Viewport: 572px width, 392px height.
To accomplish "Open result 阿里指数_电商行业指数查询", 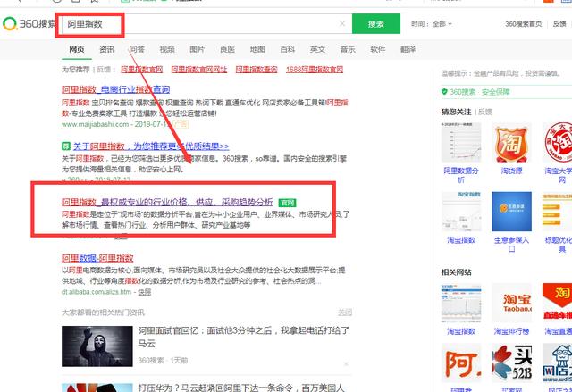I will [115, 89].
